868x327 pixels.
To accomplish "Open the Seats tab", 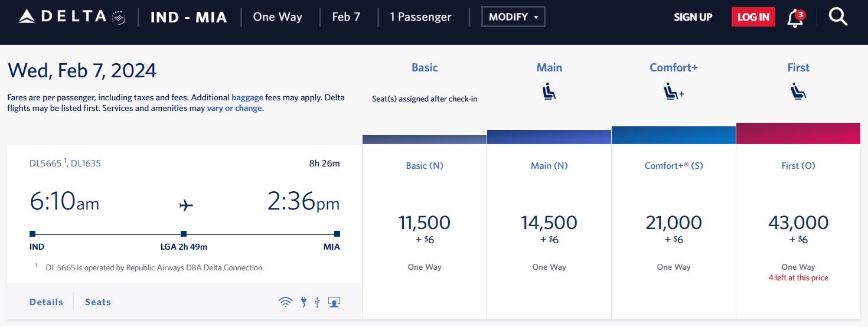I will [98, 302].
